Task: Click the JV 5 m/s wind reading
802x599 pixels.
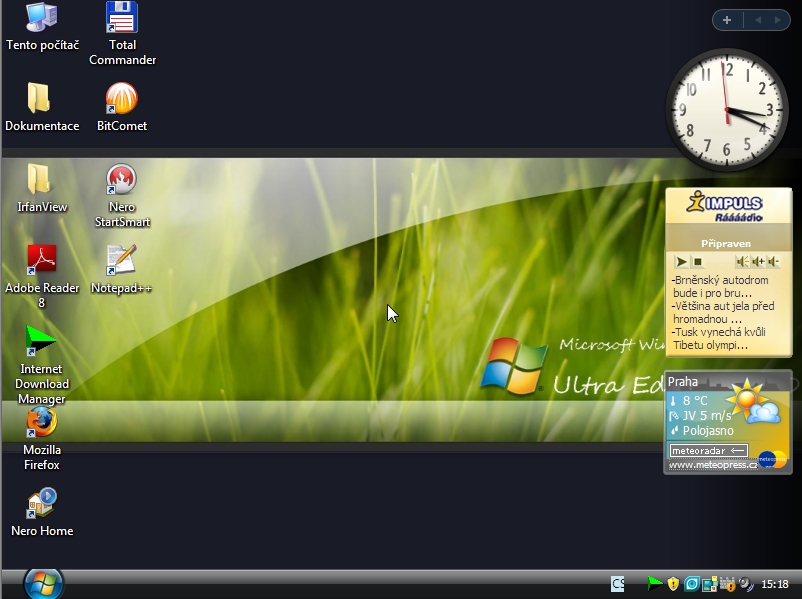Action: [706, 416]
